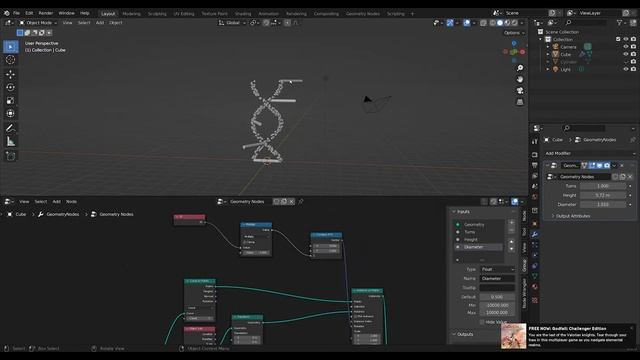Choose the Cursor tool
This screenshot has width=640, height=360.
(x=11, y=60)
